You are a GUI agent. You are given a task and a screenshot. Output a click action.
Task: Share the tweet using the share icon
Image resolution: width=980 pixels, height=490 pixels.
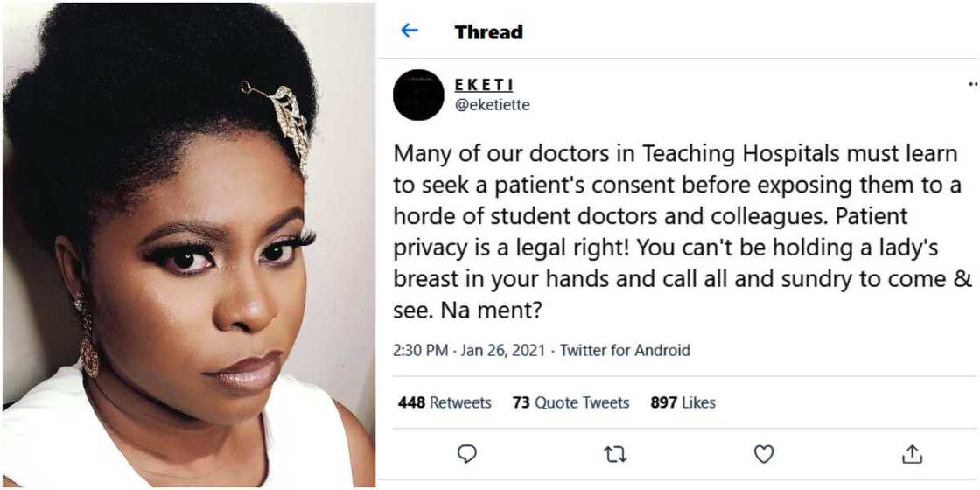pyautogui.click(x=912, y=454)
